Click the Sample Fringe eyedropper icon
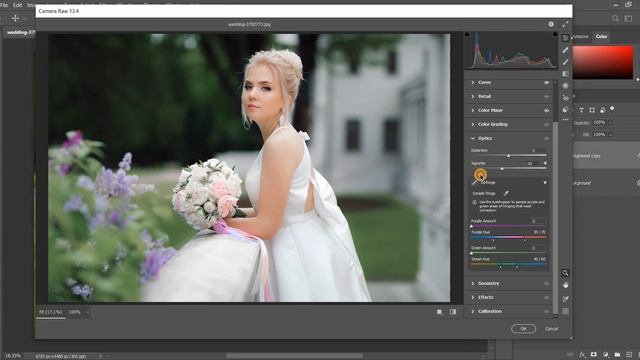The height and width of the screenshot is (360, 640). [x=506, y=193]
